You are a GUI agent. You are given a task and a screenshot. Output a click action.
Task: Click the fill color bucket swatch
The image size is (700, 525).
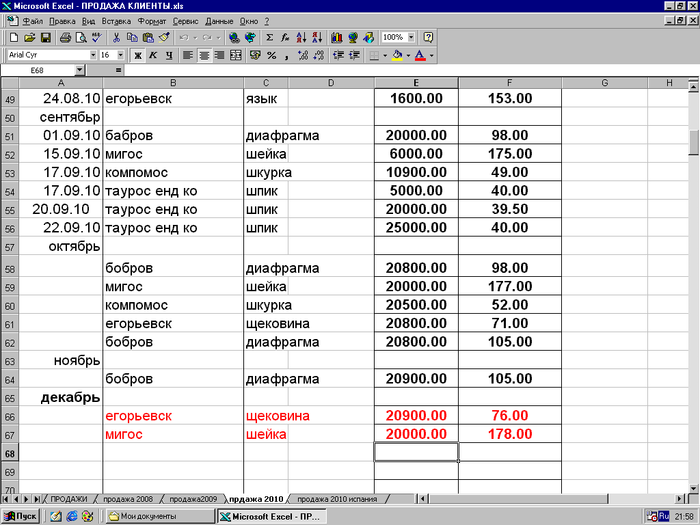[x=397, y=55]
